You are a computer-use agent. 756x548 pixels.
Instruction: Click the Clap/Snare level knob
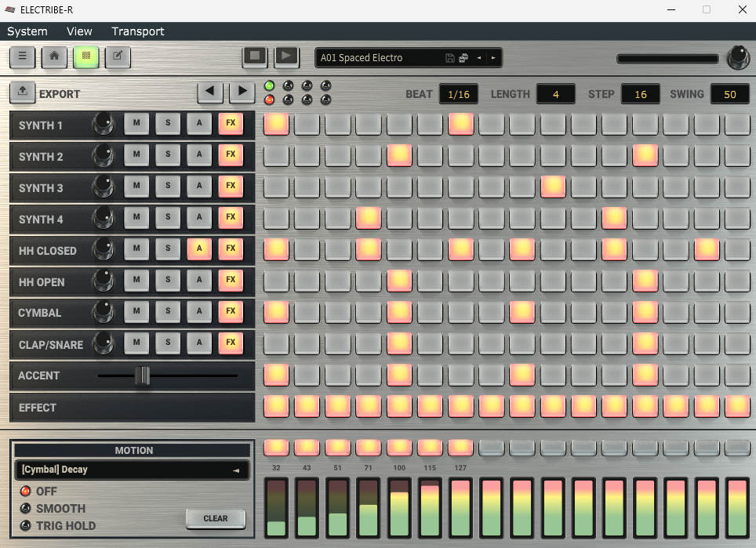[x=104, y=343]
